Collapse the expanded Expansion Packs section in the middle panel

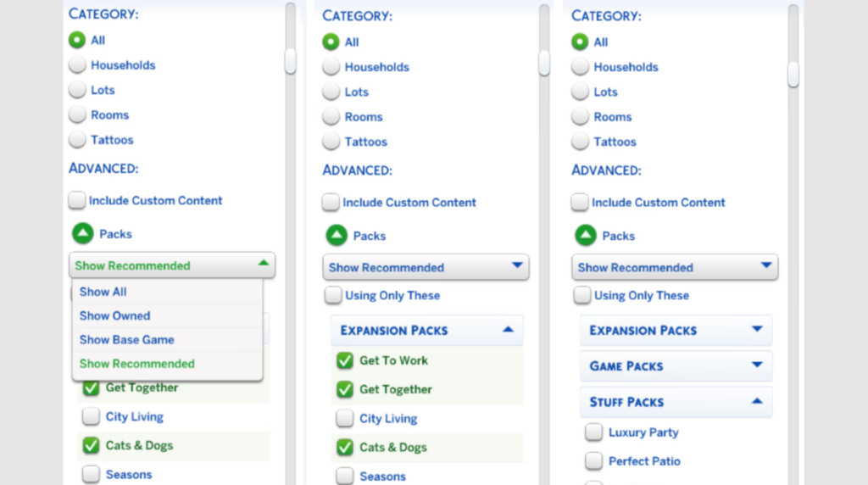click(x=508, y=330)
